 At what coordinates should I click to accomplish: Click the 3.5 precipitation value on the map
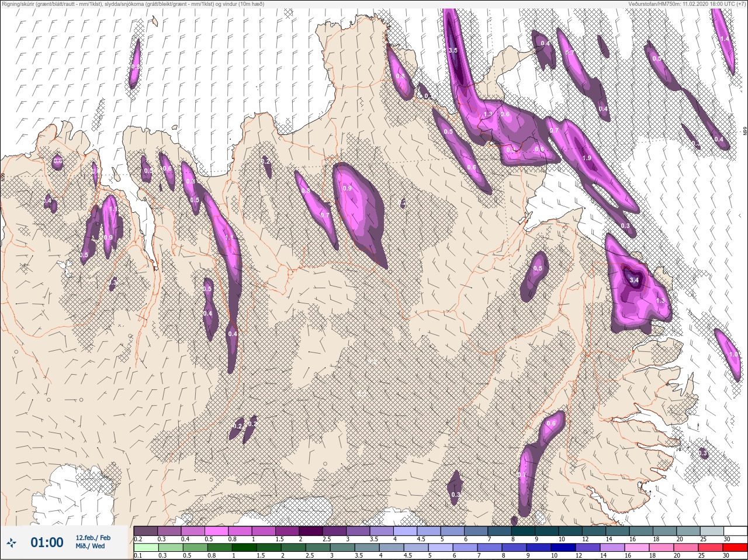453,51
